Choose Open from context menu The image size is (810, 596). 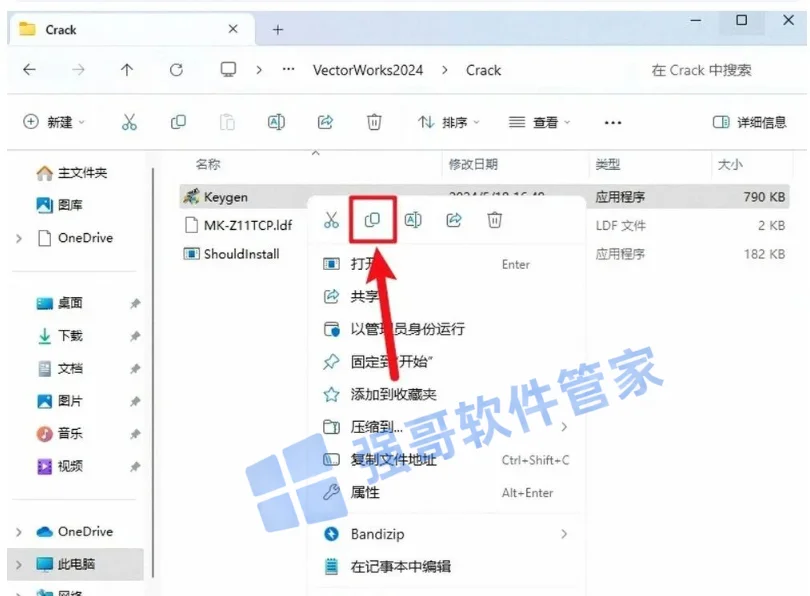coord(447,264)
